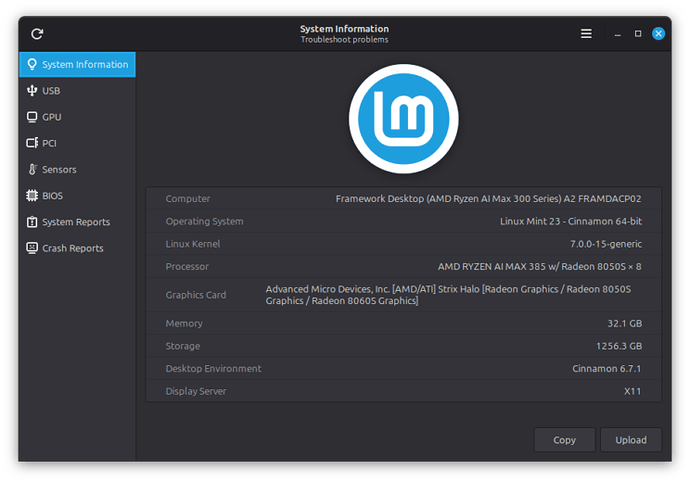The height and width of the screenshot is (482, 690).
Task: Click the BIOS chip icon
Action: pyautogui.click(x=32, y=195)
